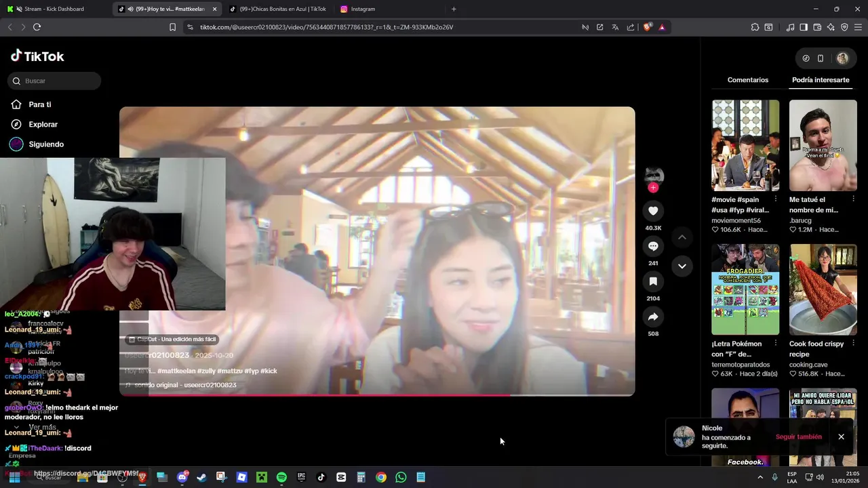Open the Me tatué el nombre thumbnail
This screenshot has width=868, height=488.
[x=823, y=146]
